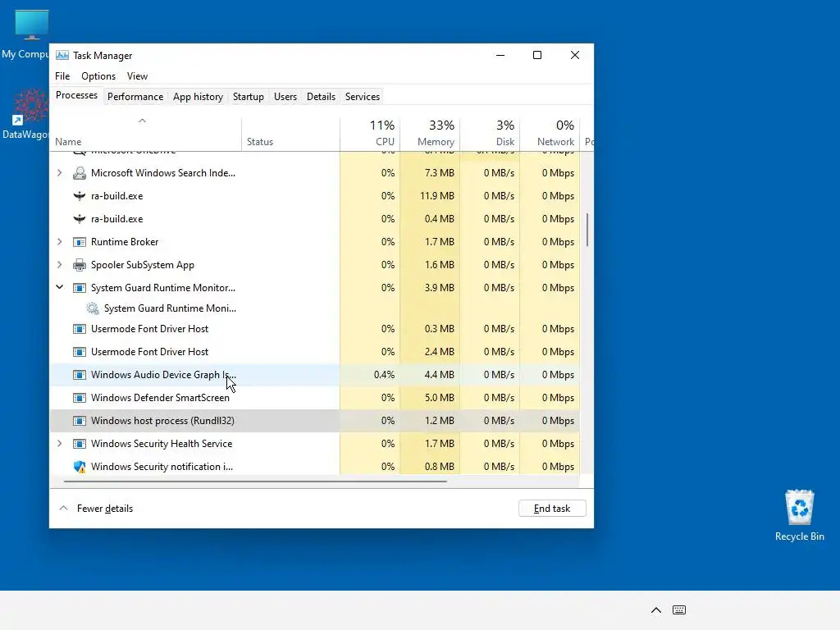Click the End task button

(x=552, y=509)
